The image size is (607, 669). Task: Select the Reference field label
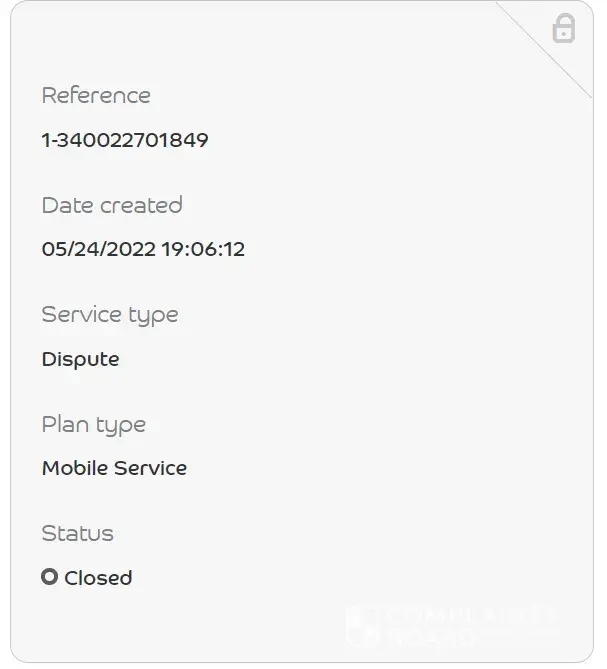96,96
